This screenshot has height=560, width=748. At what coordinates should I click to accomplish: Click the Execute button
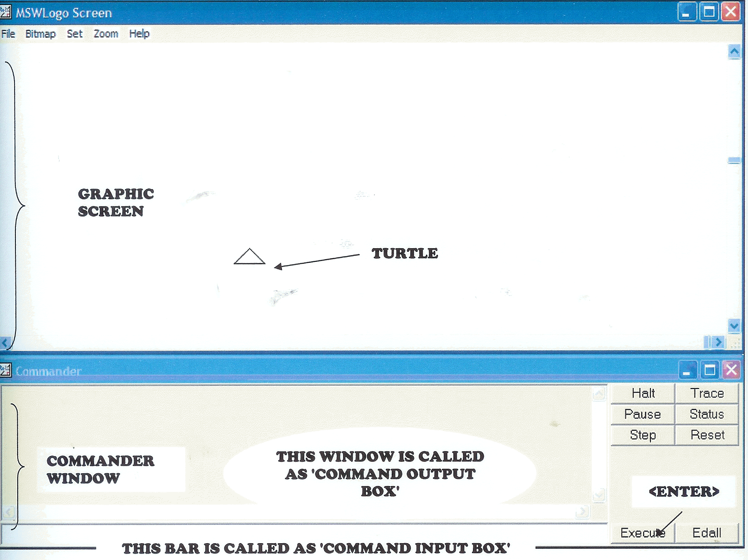click(642, 533)
